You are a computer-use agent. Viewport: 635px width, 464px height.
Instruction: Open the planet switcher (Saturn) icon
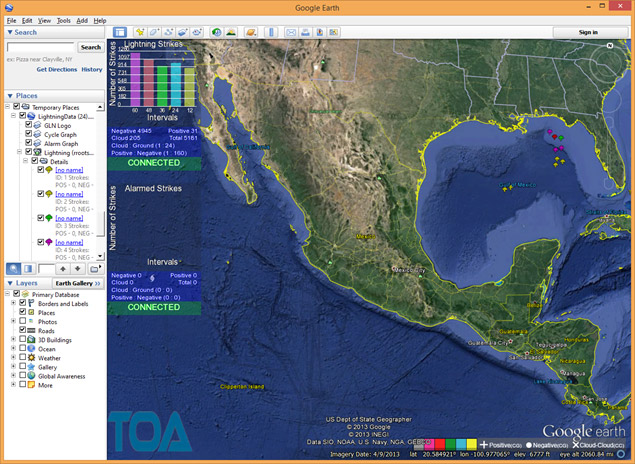[251, 32]
